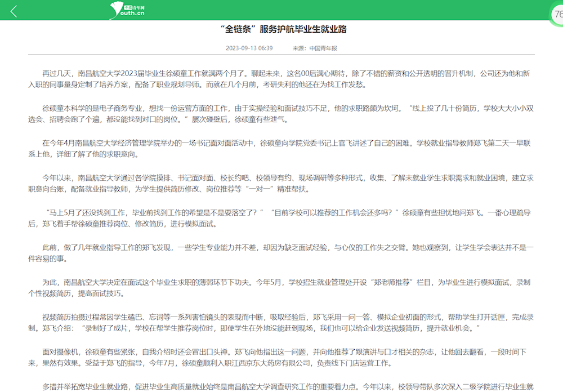563x392 pixels.
Task: Click the back chevron to return to previous page
Action: pyautogui.click(x=12, y=10)
